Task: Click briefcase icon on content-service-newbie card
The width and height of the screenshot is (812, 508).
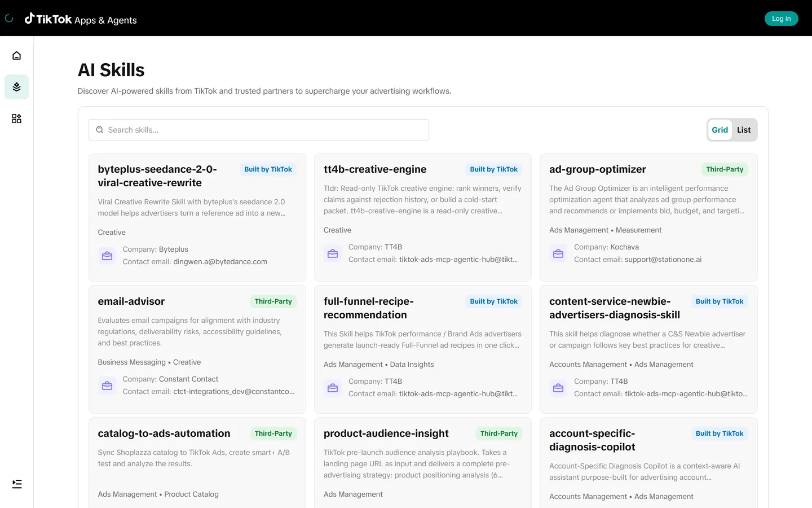Action: coord(558,388)
